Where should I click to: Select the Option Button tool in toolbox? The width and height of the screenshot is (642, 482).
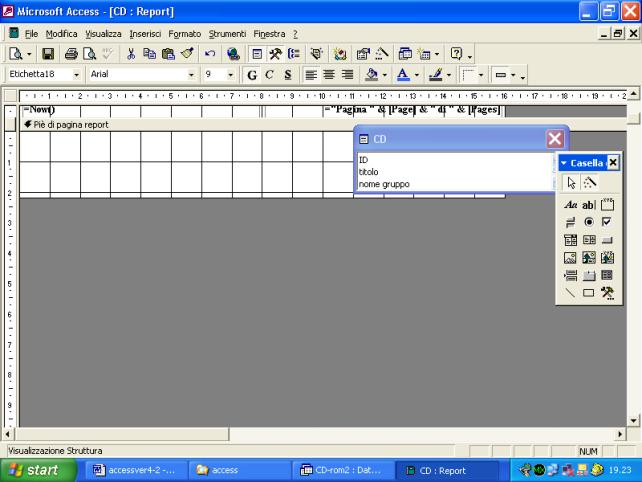[588, 222]
